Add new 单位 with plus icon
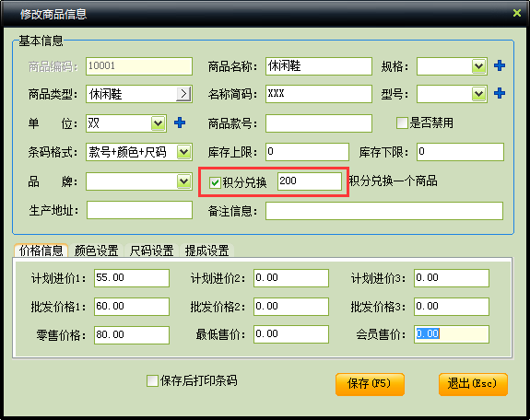This screenshot has width=530, height=420. (x=180, y=122)
